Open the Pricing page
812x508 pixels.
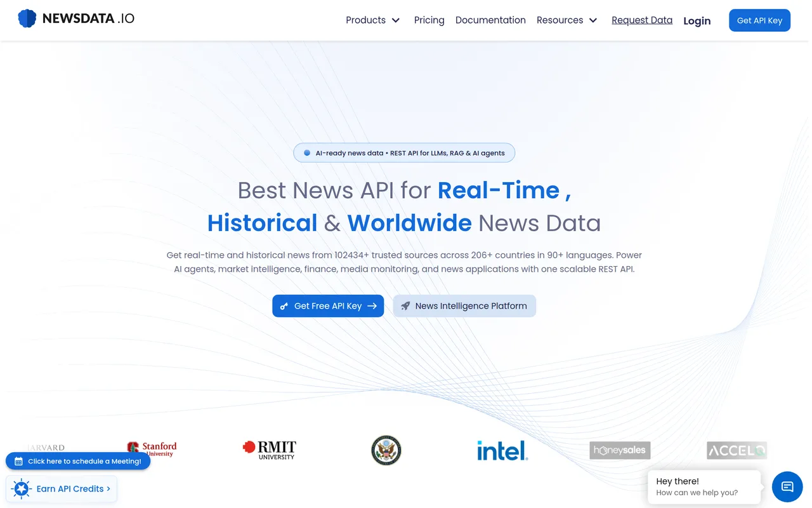click(429, 20)
